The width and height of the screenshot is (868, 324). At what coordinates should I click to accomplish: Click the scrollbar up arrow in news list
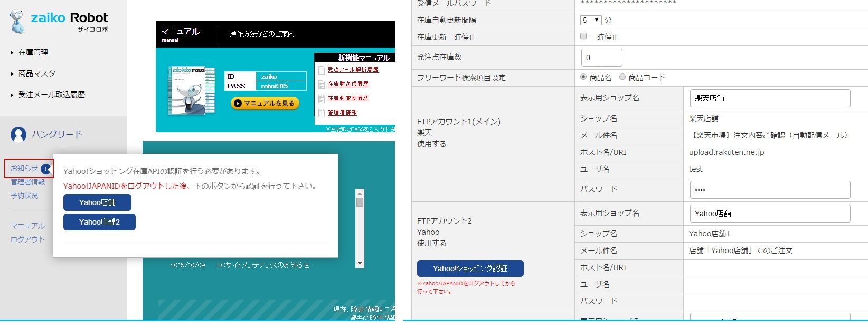[x=360, y=193]
